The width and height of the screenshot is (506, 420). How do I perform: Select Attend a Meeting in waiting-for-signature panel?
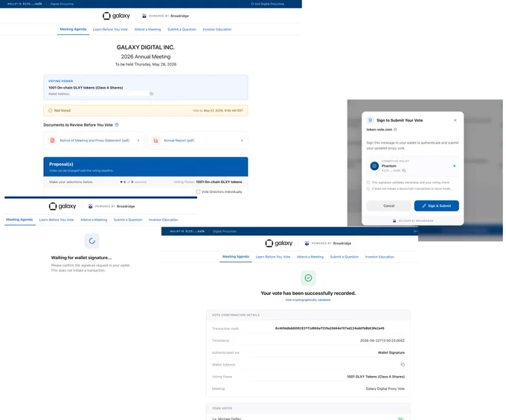pos(94,220)
